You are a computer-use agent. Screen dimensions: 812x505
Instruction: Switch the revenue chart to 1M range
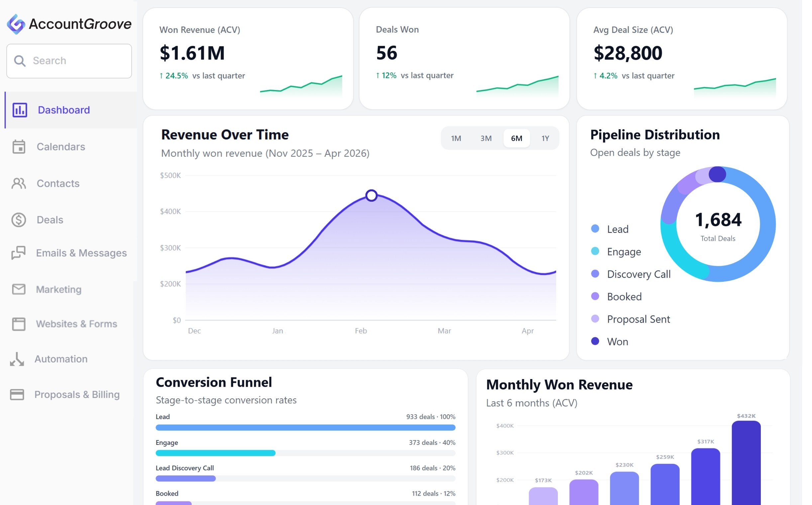[456, 138]
